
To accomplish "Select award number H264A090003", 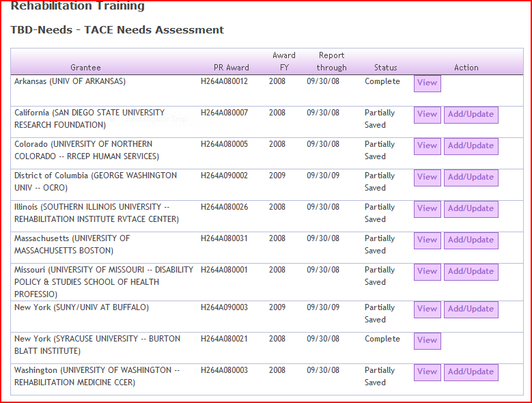I will [x=224, y=307].
